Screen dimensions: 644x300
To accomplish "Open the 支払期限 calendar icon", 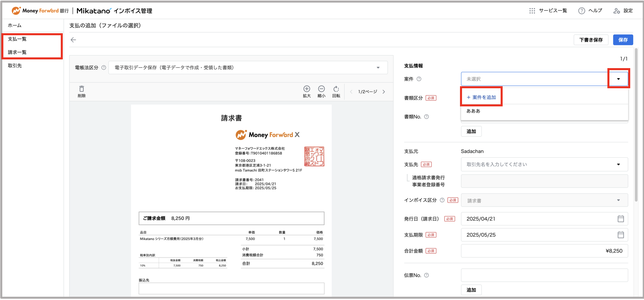I will pos(620,235).
